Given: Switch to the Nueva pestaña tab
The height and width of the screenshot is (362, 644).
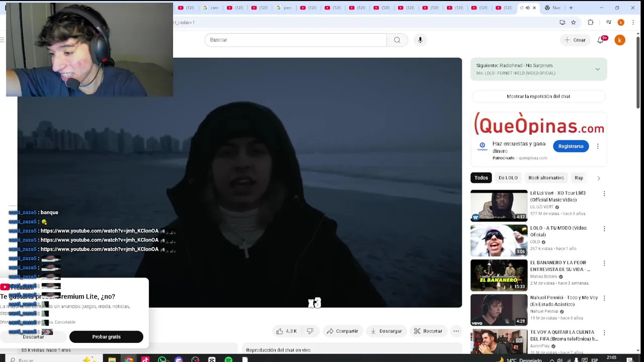Looking at the screenshot, I should click(x=552, y=8).
